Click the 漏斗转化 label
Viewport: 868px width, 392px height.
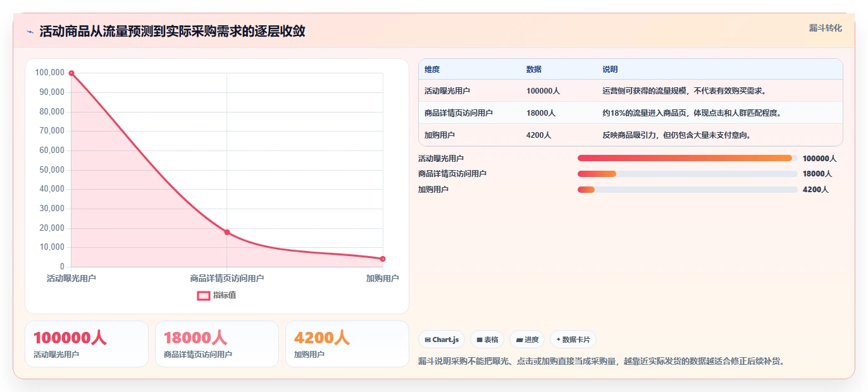(826, 28)
